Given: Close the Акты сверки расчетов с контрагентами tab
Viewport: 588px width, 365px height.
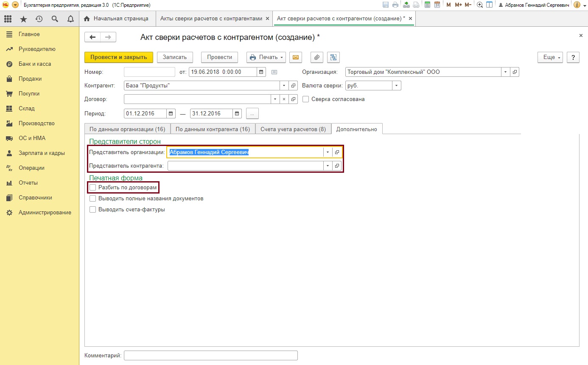Looking at the screenshot, I should coord(267,19).
